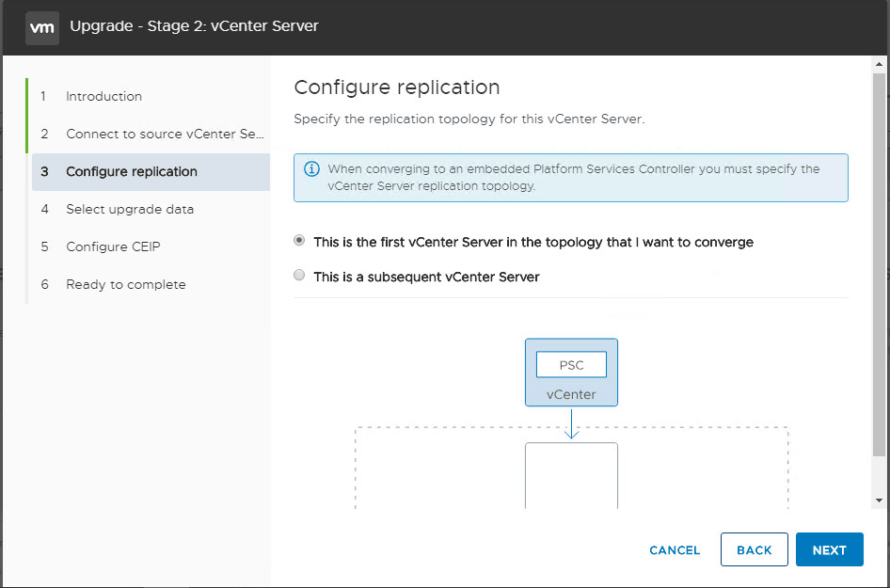Click the info icon in the blue notice
The height and width of the screenshot is (588, 890).
point(311,169)
